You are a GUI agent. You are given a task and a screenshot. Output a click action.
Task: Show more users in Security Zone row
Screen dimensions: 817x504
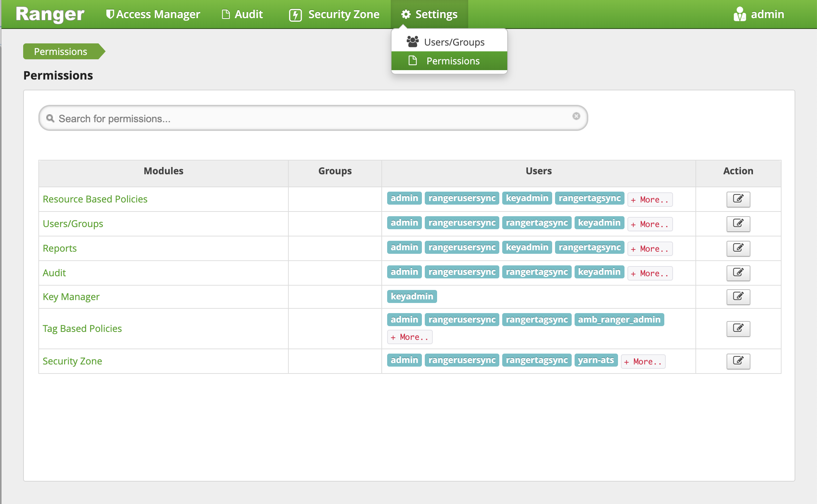tap(643, 362)
